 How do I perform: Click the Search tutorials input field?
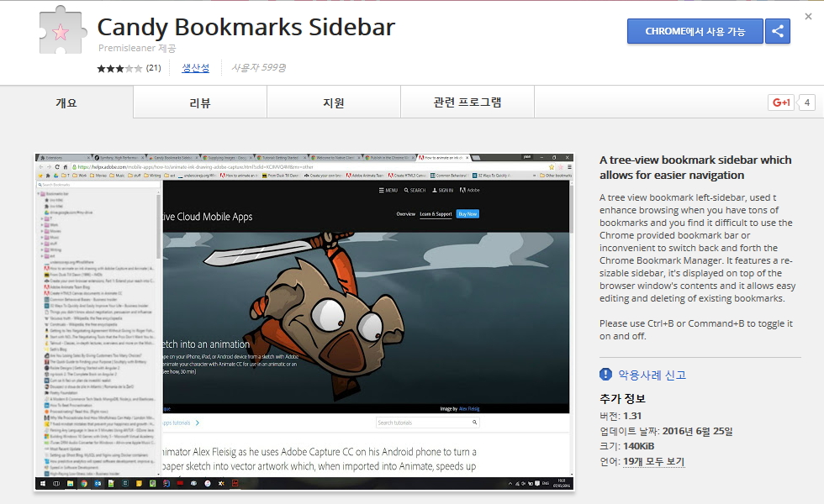[x=427, y=423]
